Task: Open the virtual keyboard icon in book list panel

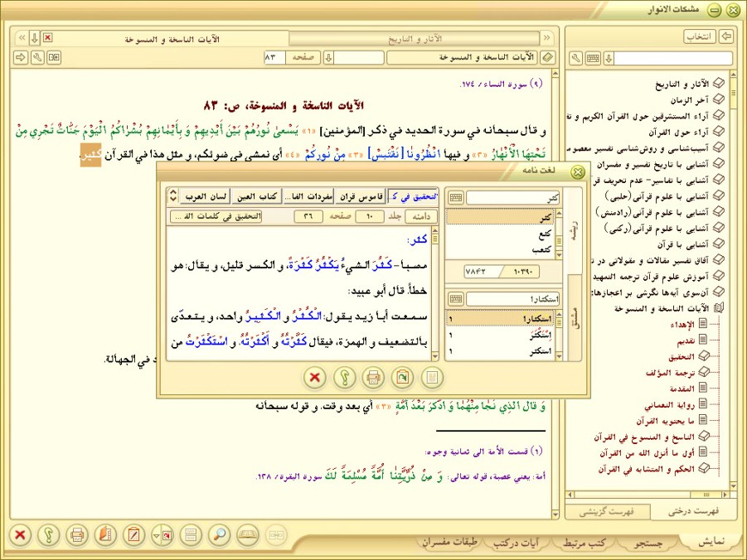Action: [593, 59]
